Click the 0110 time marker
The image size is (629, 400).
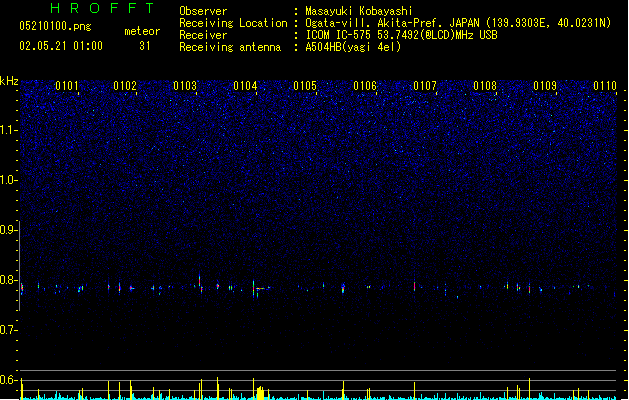[x=605, y=86]
